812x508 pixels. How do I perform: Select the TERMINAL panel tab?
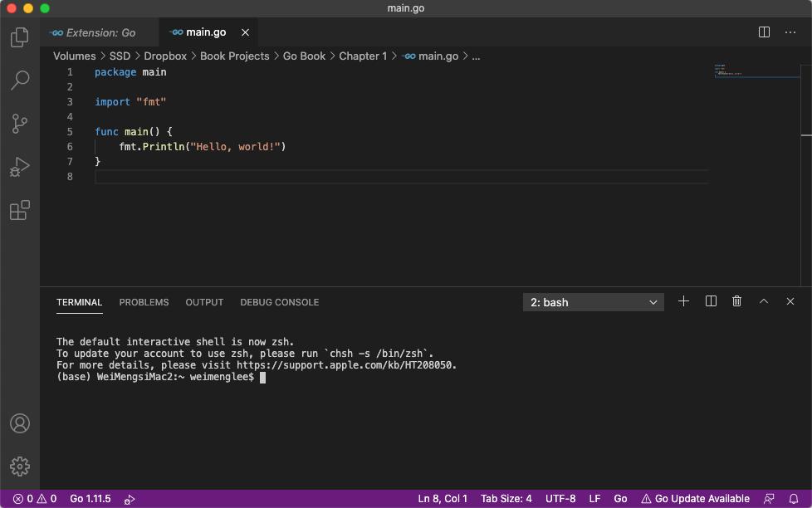(x=79, y=302)
